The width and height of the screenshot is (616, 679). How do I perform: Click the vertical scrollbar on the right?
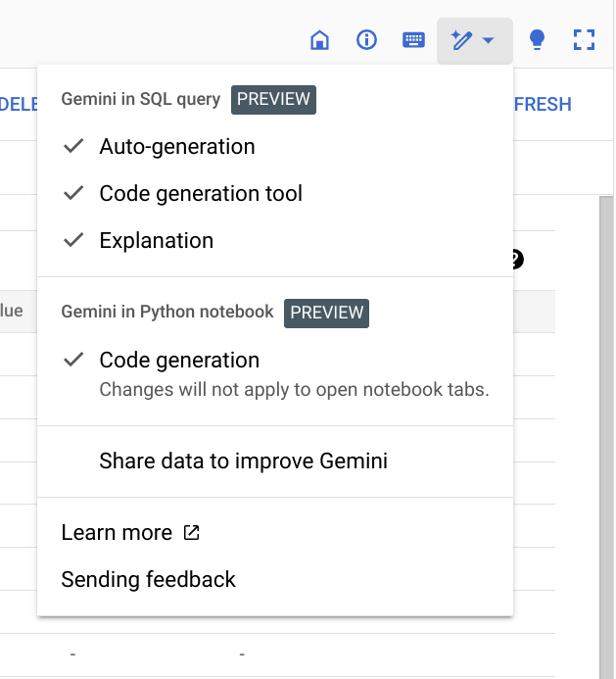[x=607, y=392]
